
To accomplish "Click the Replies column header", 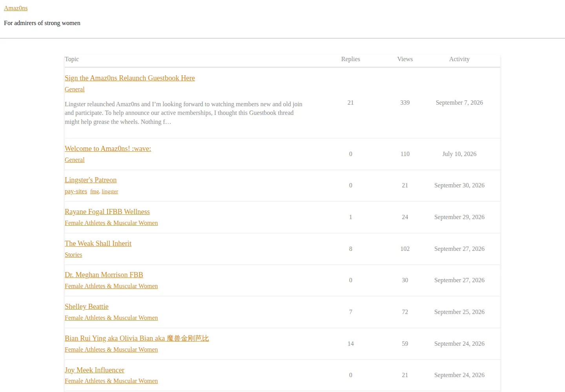I will 351,59.
